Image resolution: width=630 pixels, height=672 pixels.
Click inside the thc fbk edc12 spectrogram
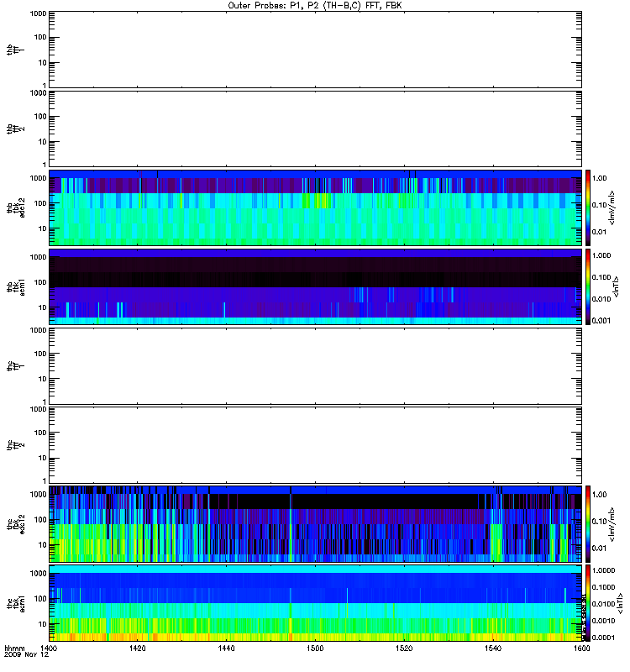315,523
